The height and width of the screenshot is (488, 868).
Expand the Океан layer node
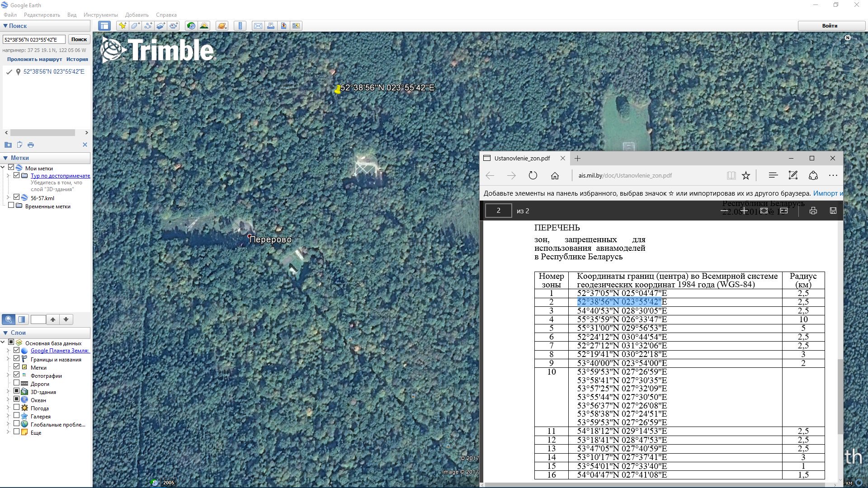(8, 399)
